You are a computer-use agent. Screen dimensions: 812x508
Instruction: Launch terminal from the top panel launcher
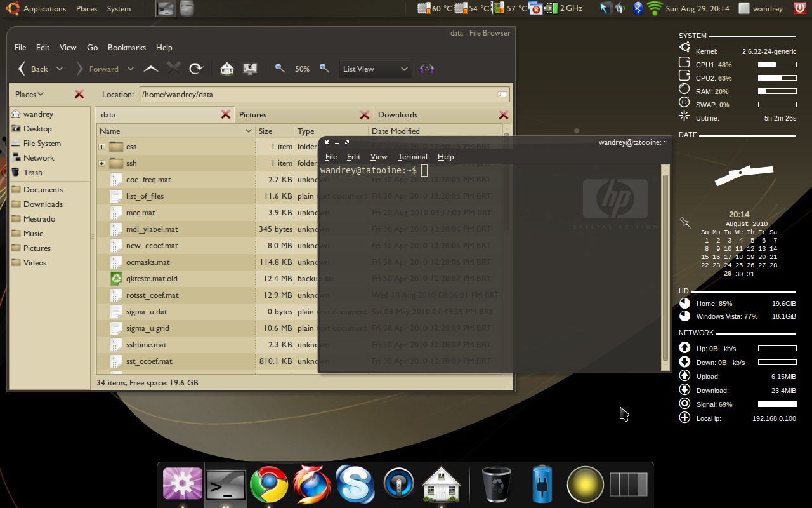166,8
